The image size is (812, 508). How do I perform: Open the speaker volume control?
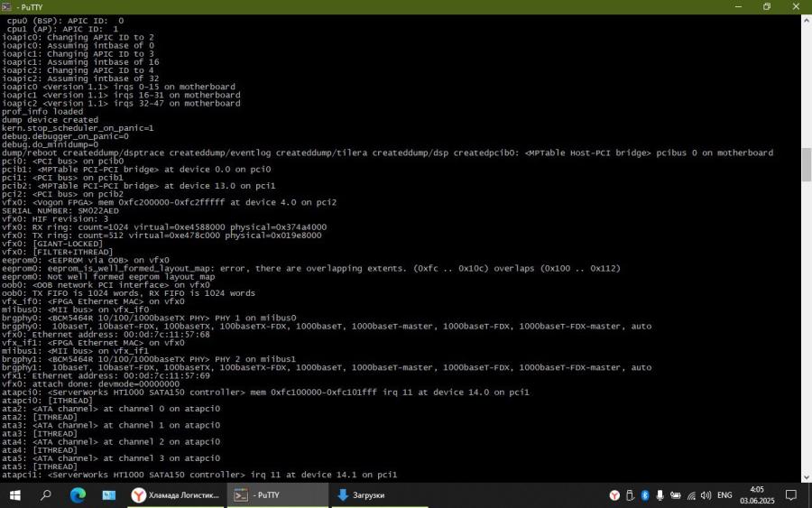point(706,495)
